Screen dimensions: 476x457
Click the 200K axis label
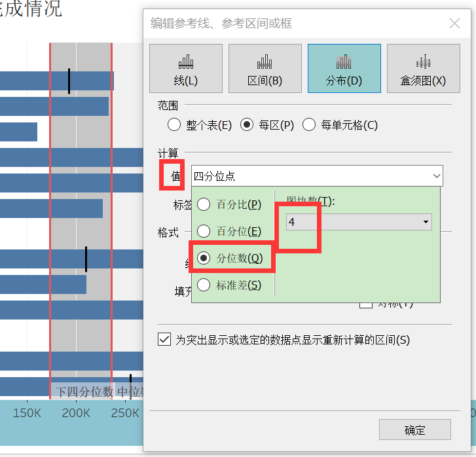coord(76,413)
